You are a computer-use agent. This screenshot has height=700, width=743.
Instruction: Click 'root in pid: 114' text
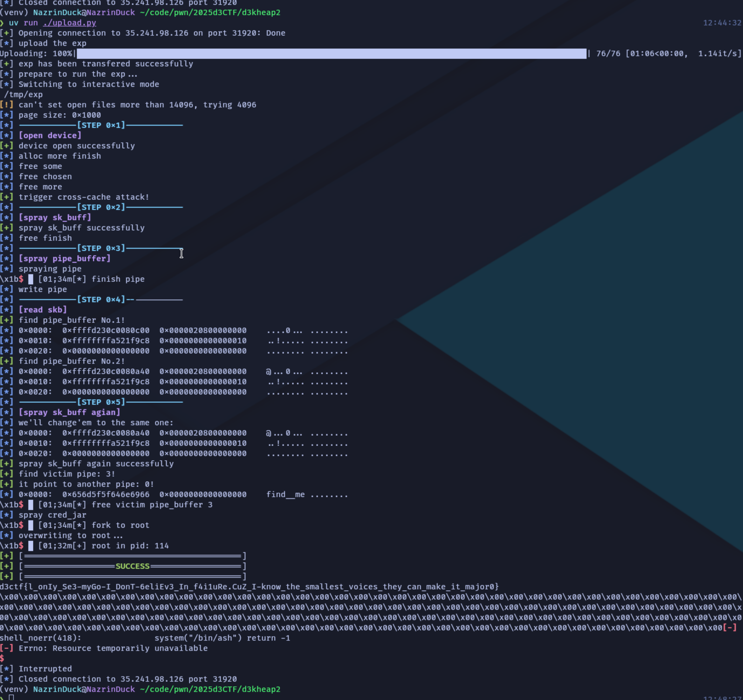[130, 546]
